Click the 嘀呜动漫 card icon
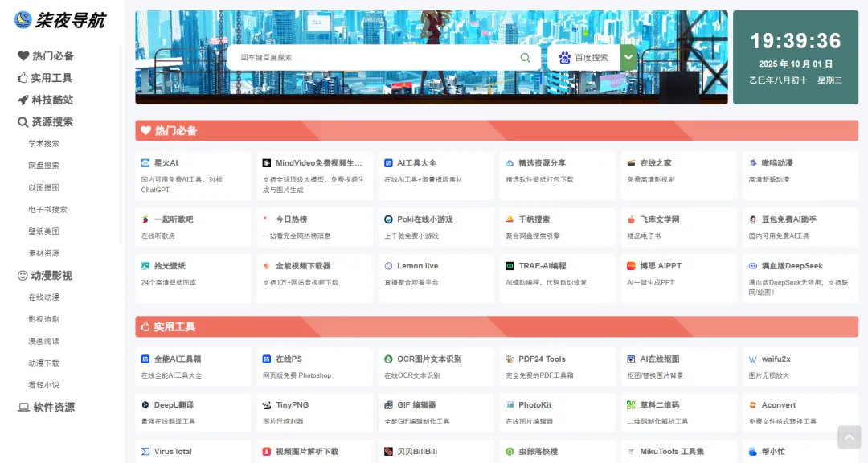This screenshot has height=463, width=868. [x=753, y=163]
